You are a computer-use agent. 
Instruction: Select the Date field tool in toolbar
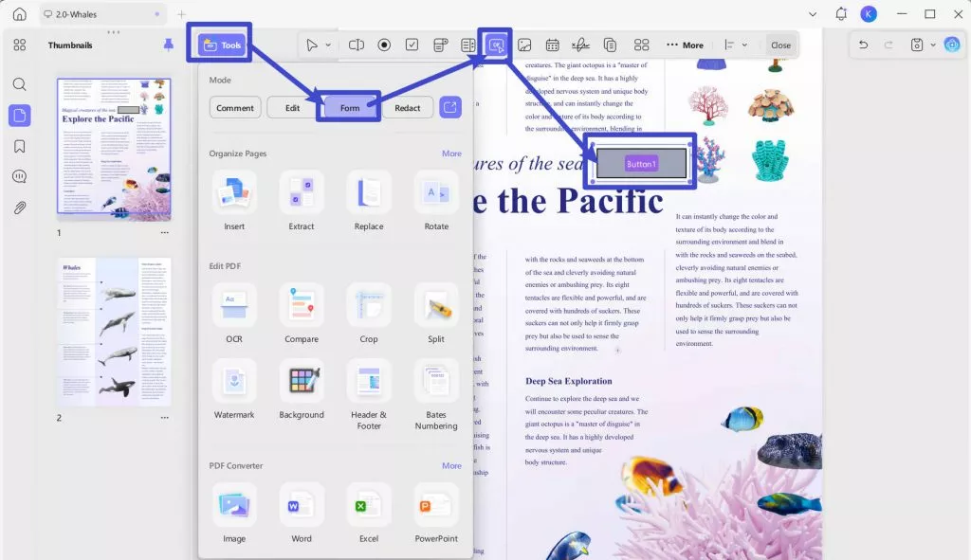(552, 45)
